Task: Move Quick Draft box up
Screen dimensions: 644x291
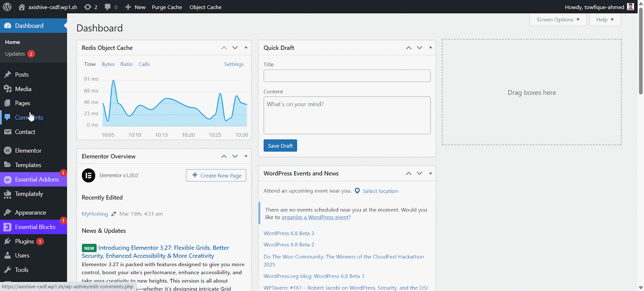Action: coord(409,48)
